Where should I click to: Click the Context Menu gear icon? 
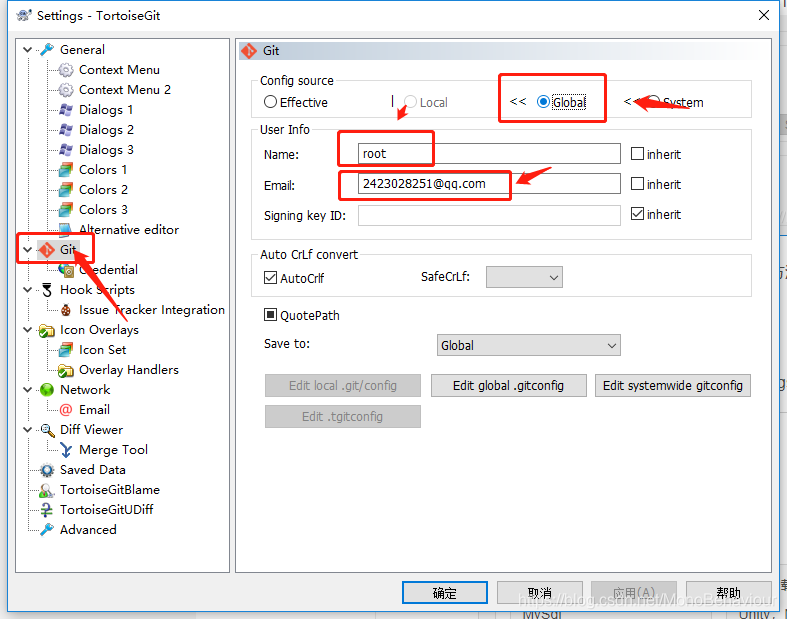coord(66,70)
